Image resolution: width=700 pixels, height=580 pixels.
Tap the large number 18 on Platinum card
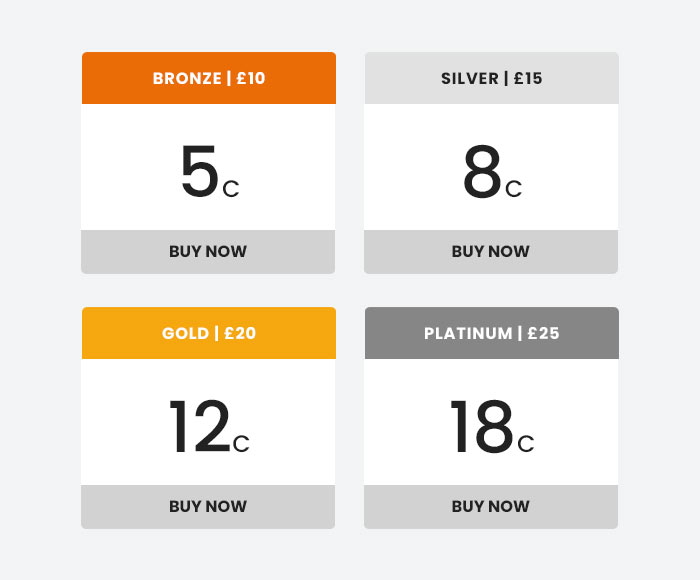(481, 428)
